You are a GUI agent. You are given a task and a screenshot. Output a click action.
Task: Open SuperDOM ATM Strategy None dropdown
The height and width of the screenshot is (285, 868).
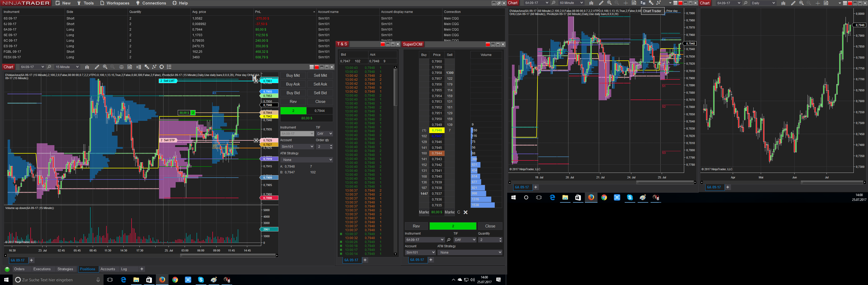tap(470, 252)
